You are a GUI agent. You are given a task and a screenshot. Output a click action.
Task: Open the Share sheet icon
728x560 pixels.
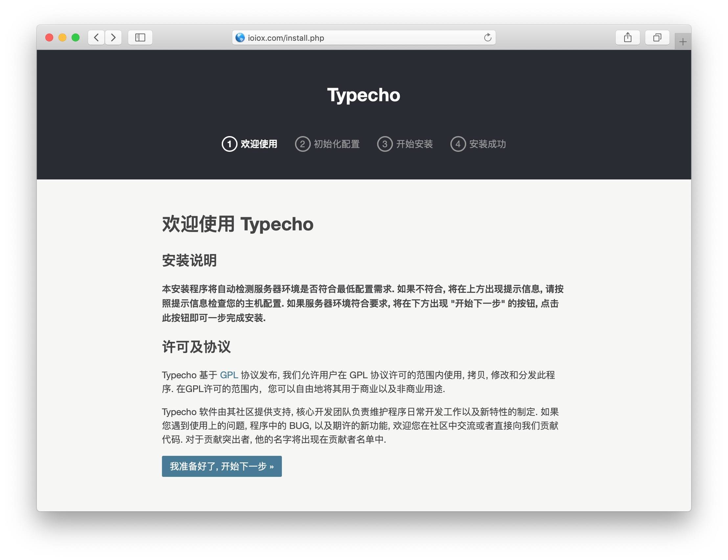click(627, 37)
